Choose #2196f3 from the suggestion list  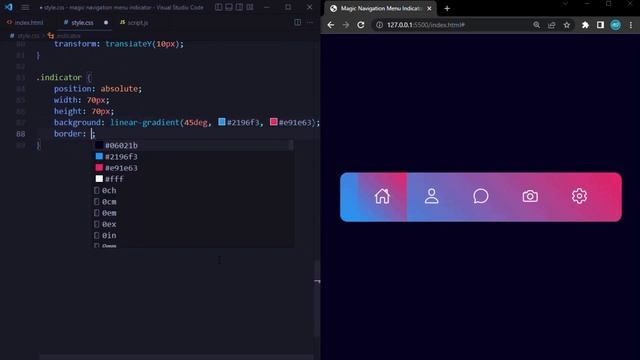coord(192,156)
